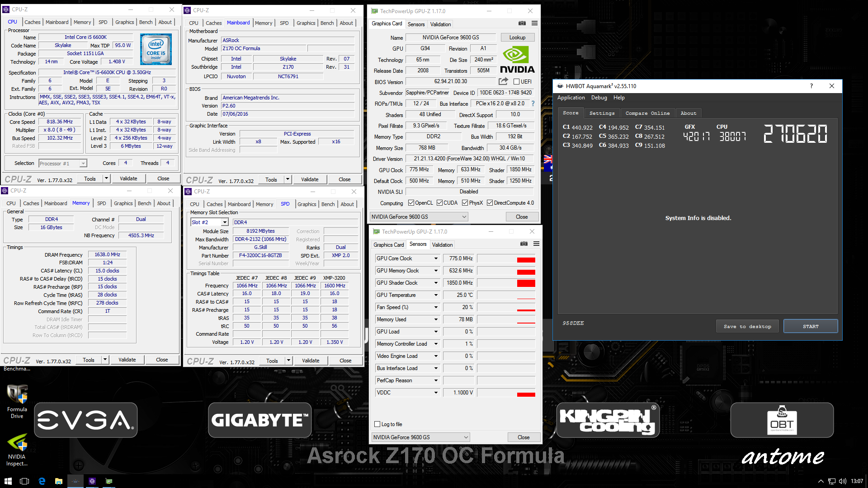Click the camera icon in GPU-Z Sensors window

(x=524, y=244)
